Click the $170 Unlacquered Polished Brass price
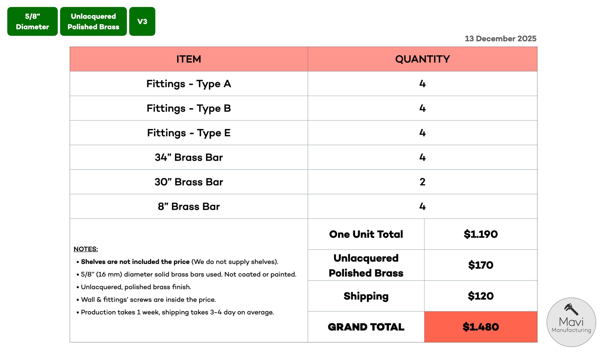 (480, 265)
